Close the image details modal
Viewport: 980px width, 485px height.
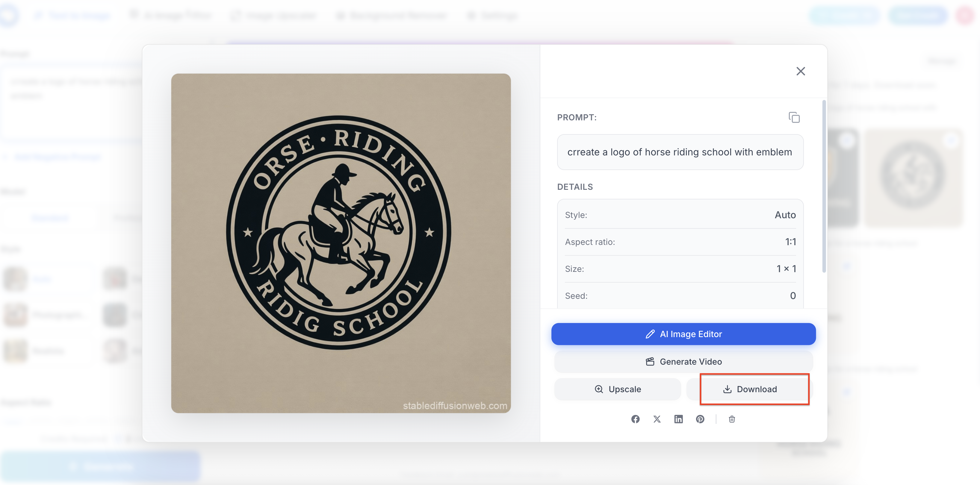(801, 71)
